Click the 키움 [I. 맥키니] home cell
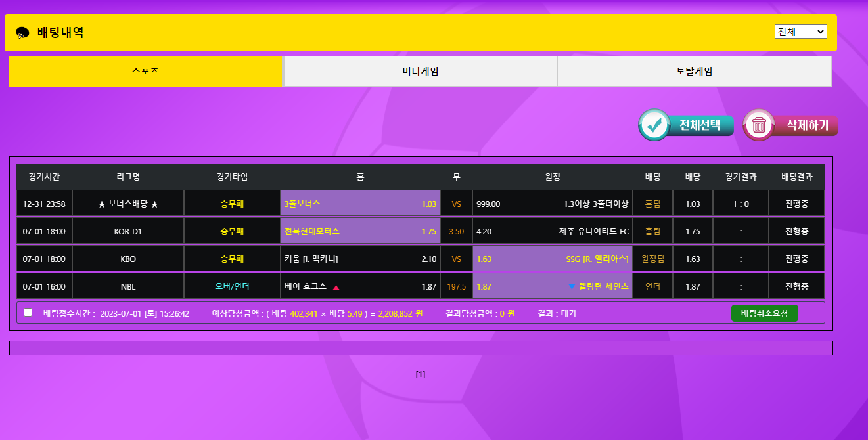Viewport: 868px width, 440px height. pos(360,259)
